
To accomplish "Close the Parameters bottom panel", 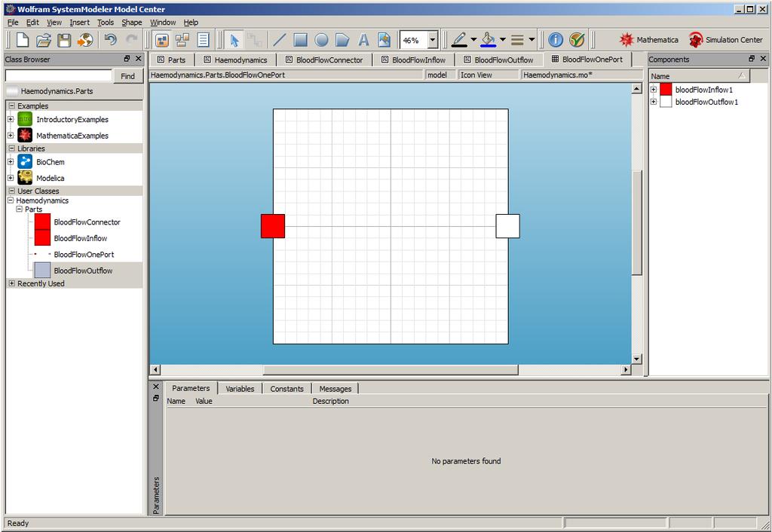I will 156,387.
